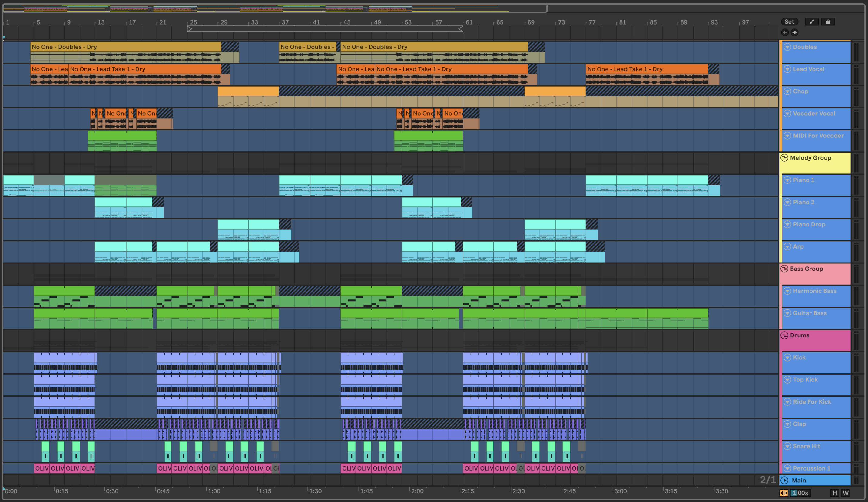
Task: Jump to previous locator arrow
Action: [x=785, y=32]
